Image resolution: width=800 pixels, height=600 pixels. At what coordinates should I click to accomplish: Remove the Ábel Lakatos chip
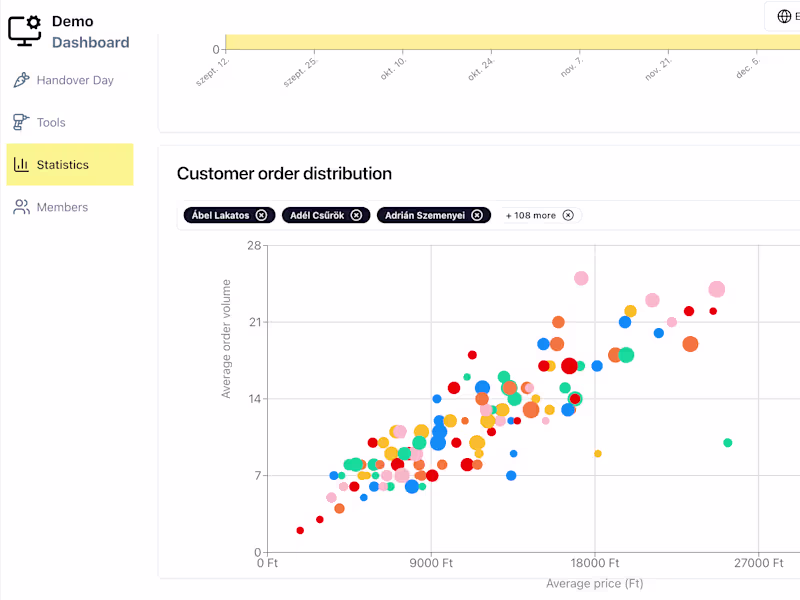[x=262, y=215]
